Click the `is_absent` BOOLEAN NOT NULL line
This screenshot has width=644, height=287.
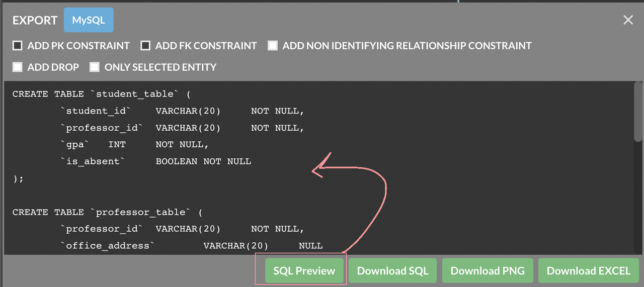pos(156,161)
